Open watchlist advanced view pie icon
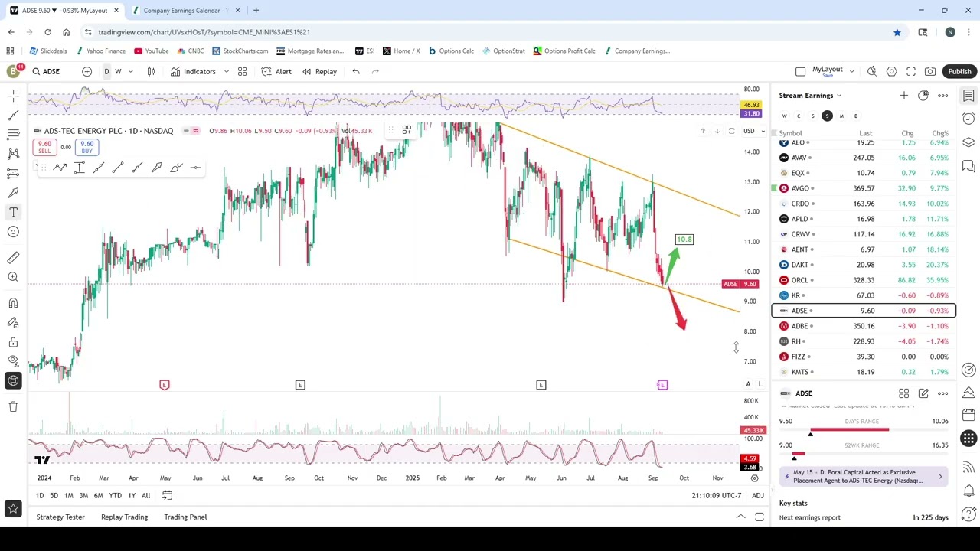The image size is (980, 551). (923, 96)
